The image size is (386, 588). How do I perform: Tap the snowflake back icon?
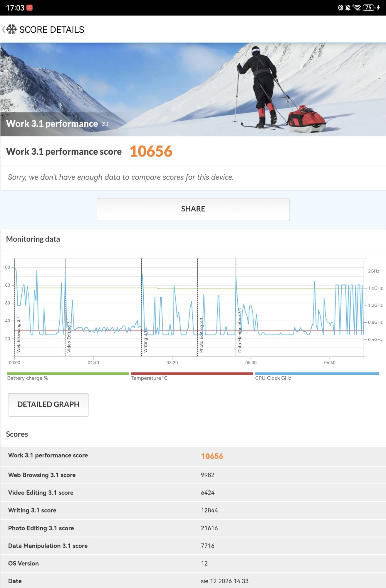point(11,29)
